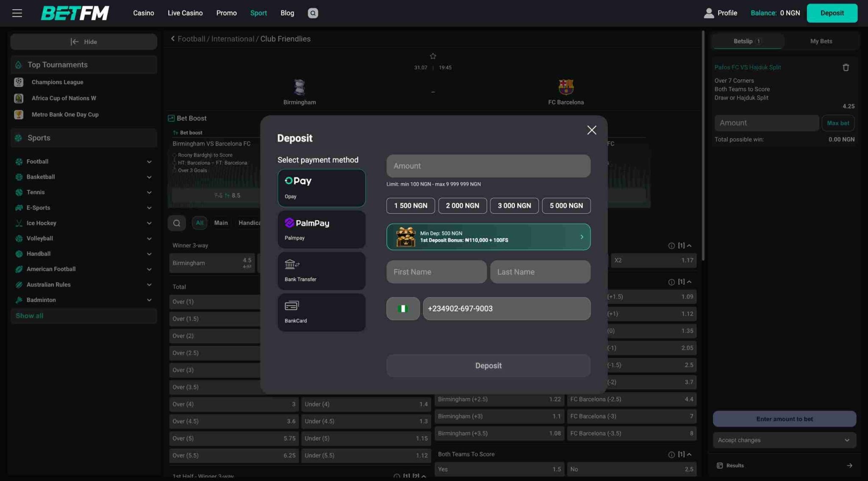
Task: Select the Main markets filter tab
Action: (221, 223)
